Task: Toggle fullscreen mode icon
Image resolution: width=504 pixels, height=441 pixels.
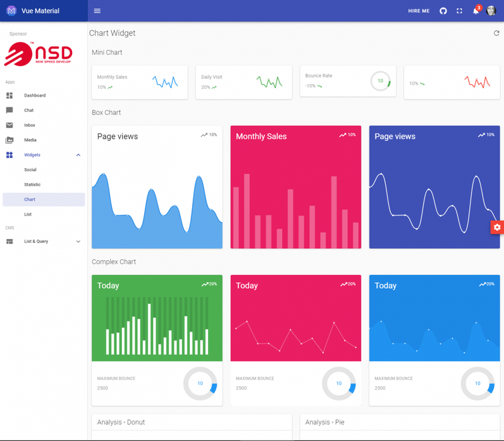Action: click(459, 11)
